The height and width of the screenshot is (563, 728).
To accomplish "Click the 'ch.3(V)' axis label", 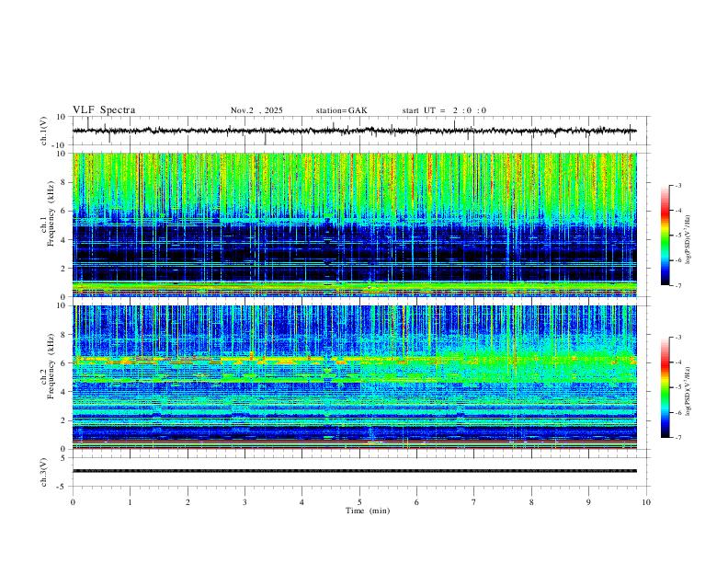I will (43, 472).
